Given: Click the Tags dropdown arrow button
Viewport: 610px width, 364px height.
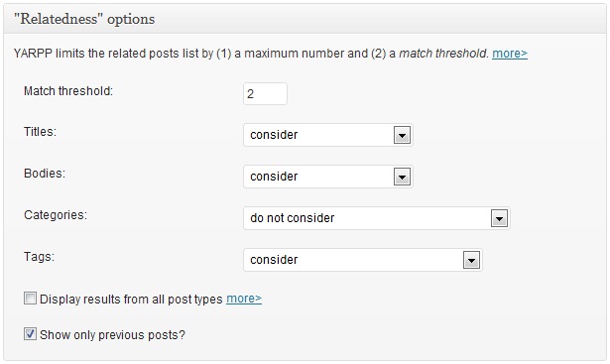Looking at the screenshot, I should click(471, 260).
